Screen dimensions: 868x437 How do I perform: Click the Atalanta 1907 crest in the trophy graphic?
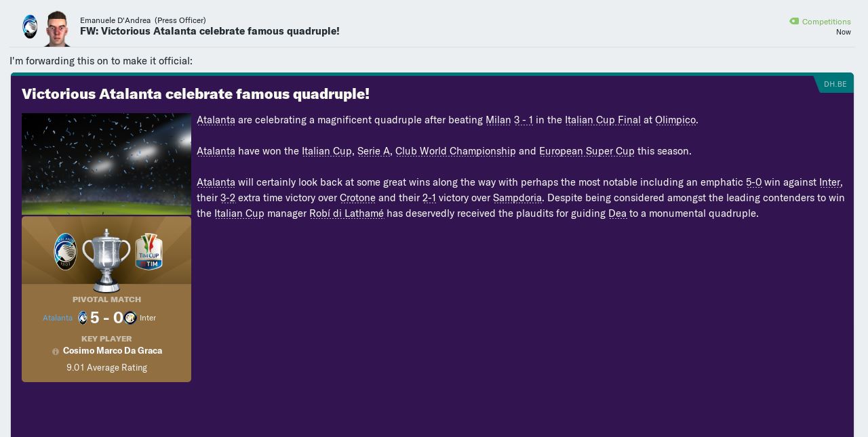point(65,251)
